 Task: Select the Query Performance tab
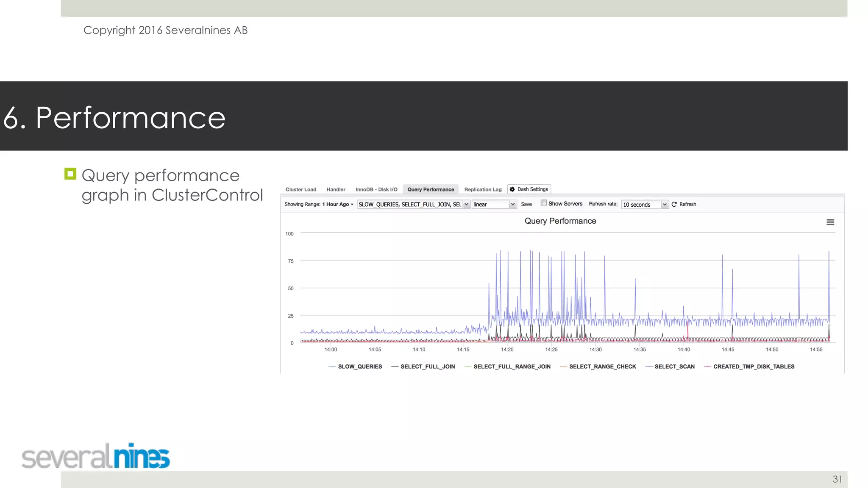[431, 189]
